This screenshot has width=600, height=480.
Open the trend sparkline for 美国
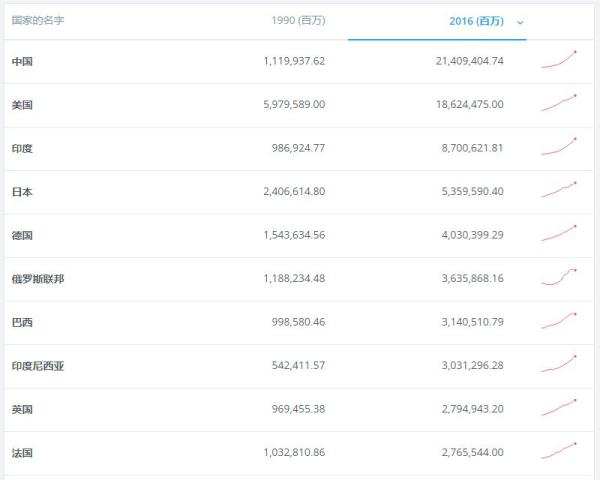coord(559,103)
